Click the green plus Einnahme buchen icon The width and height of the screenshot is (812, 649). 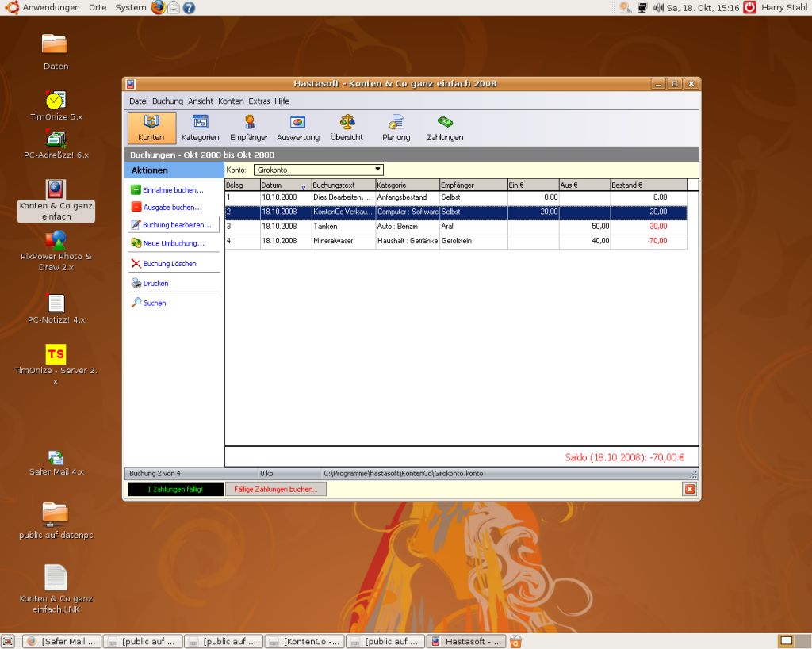pyautogui.click(x=136, y=190)
